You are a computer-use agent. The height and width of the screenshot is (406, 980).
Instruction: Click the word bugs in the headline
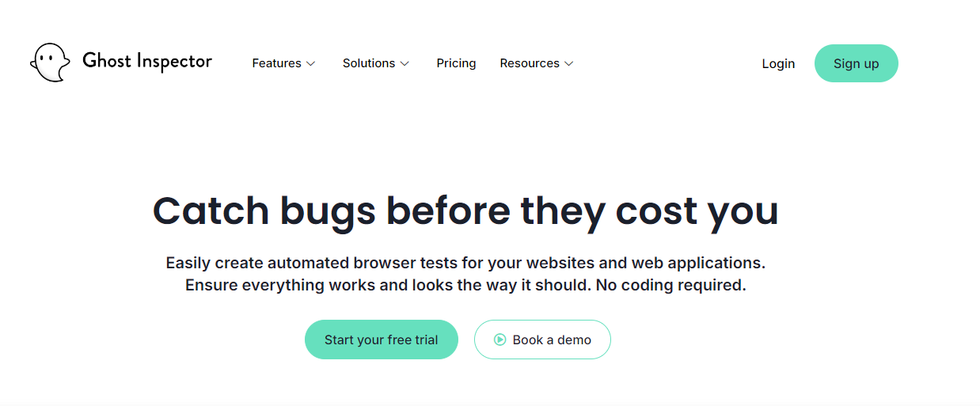click(x=327, y=211)
